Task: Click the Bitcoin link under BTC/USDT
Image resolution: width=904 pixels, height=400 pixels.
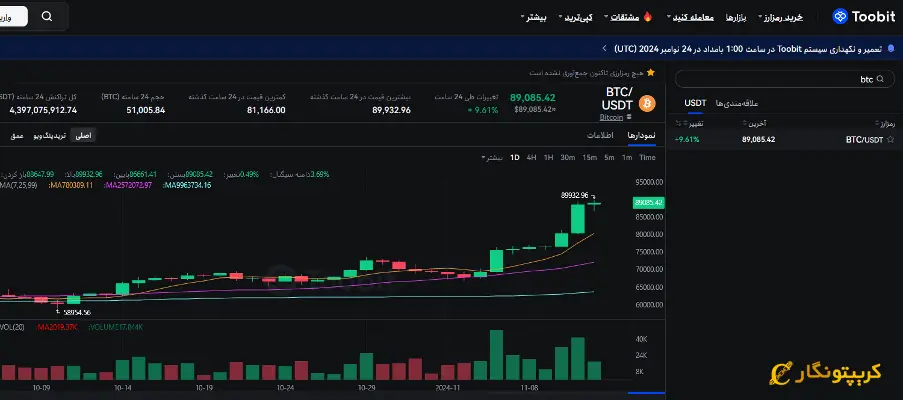Action: [611, 117]
